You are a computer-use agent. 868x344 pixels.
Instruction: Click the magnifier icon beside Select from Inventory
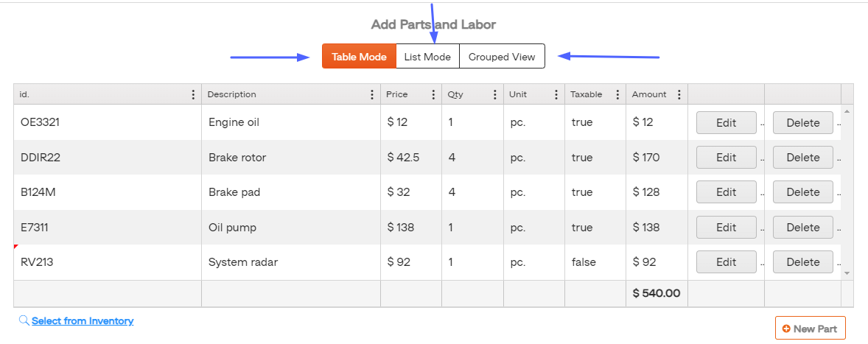pyautogui.click(x=24, y=320)
